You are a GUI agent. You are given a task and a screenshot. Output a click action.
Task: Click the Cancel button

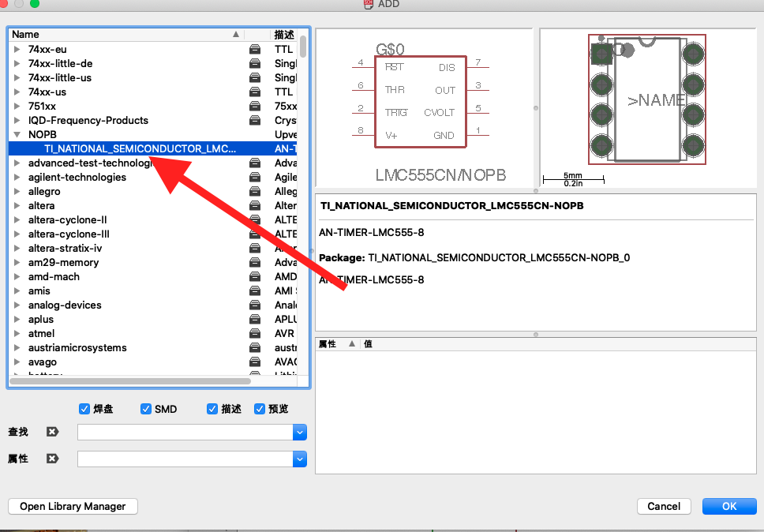tap(664, 506)
